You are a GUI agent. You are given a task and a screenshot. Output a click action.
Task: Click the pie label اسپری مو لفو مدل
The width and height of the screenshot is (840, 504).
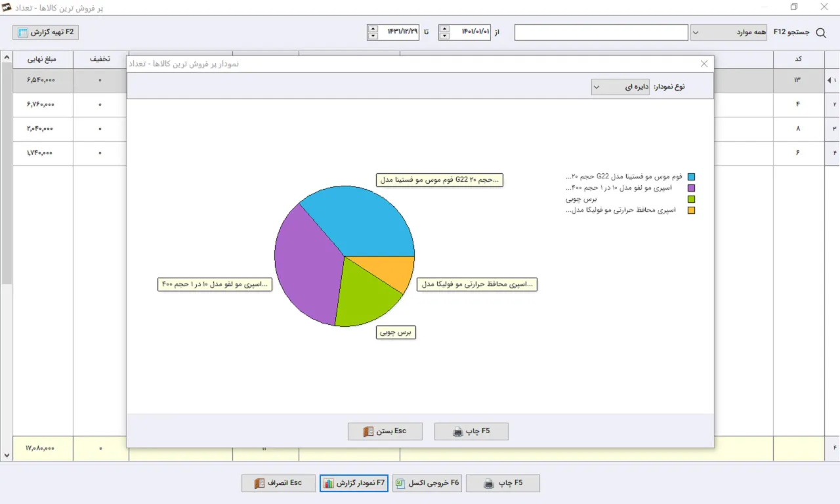click(215, 284)
